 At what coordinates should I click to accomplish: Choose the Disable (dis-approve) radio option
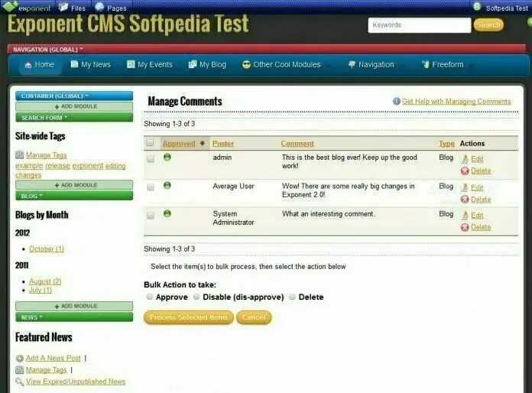(x=196, y=297)
